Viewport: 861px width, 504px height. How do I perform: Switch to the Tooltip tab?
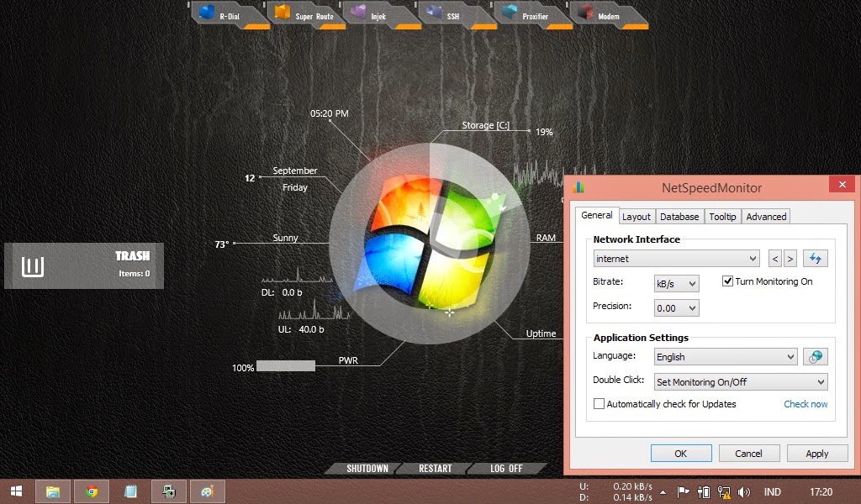[x=722, y=217]
